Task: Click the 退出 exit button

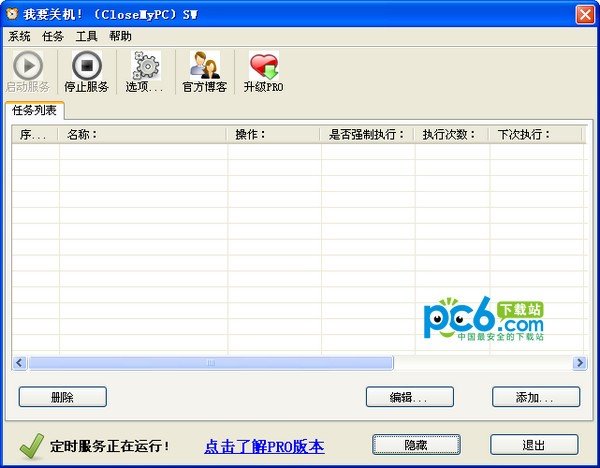Action: [534, 444]
